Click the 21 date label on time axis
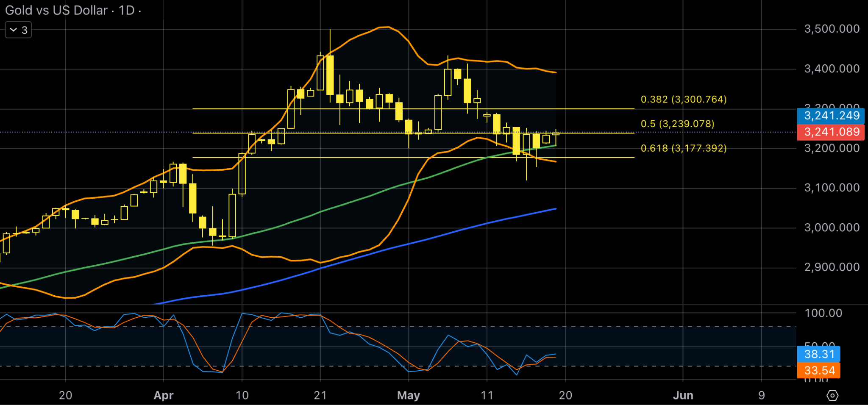The image size is (868, 405). (x=320, y=396)
